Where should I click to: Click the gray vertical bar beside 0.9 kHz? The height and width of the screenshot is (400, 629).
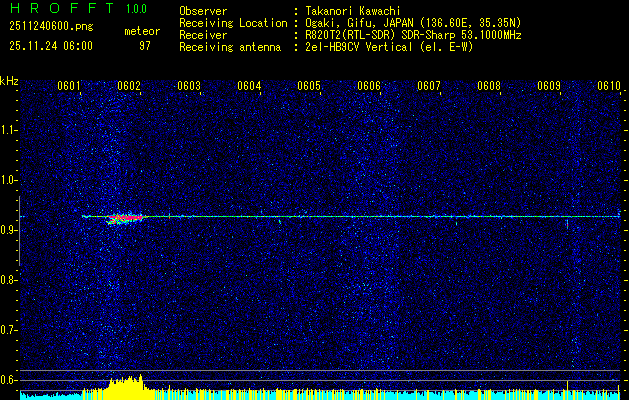(19, 231)
